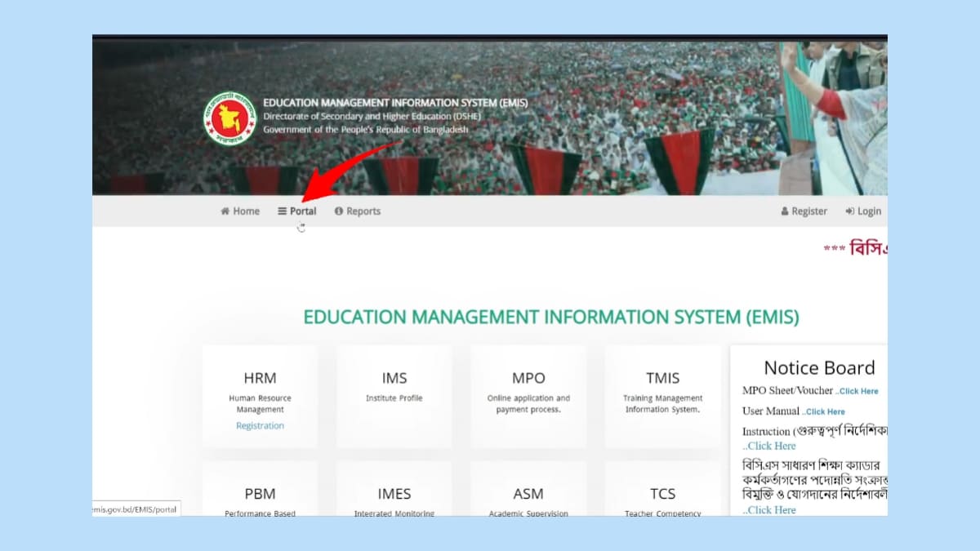This screenshot has height=551, width=980.
Task: Click the Register user icon
Action: [786, 211]
